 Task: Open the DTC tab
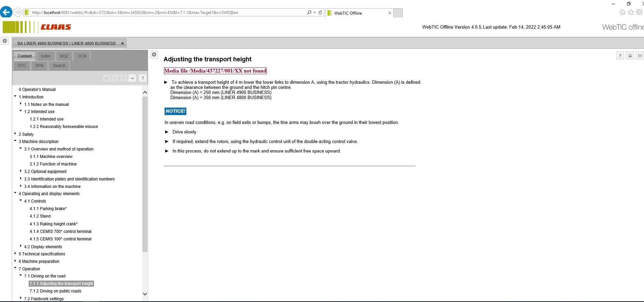[22, 66]
